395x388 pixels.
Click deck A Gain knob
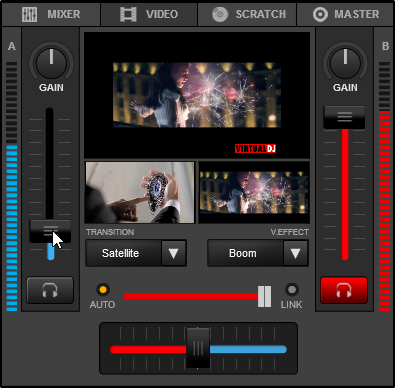click(51, 63)
